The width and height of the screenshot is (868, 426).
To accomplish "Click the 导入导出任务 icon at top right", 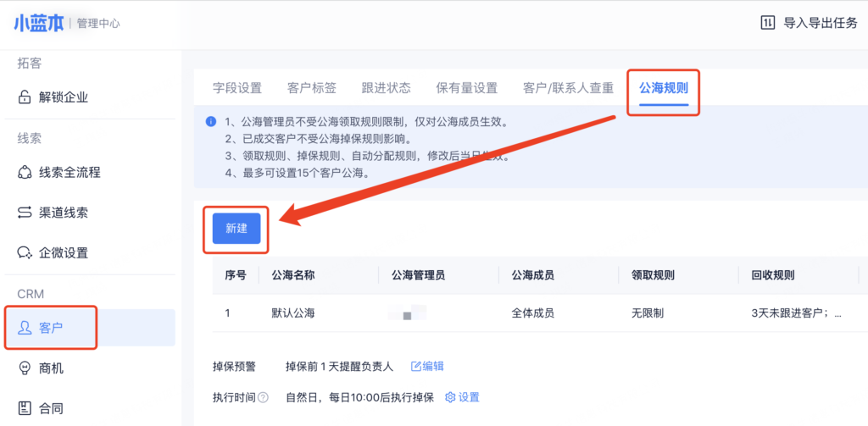I will 767,23.
